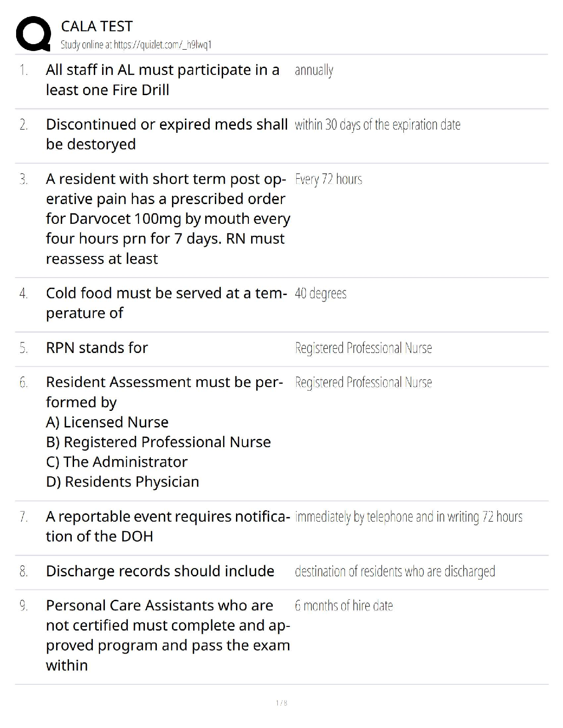Click the 'RPN stands for' question

(x=97, y=347)
